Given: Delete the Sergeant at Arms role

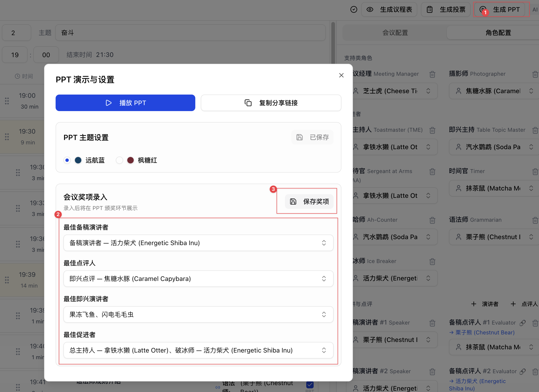Looking at the screenshot, I should coord(432,171).
